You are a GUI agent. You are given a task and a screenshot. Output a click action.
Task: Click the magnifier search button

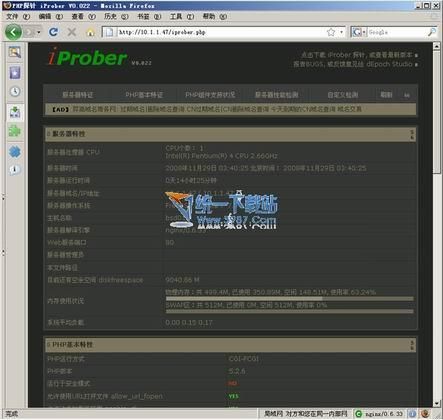[x=432, y=32]
